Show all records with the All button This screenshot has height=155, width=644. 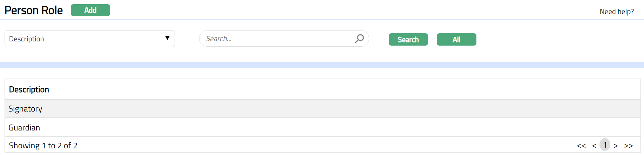[456, 40]
